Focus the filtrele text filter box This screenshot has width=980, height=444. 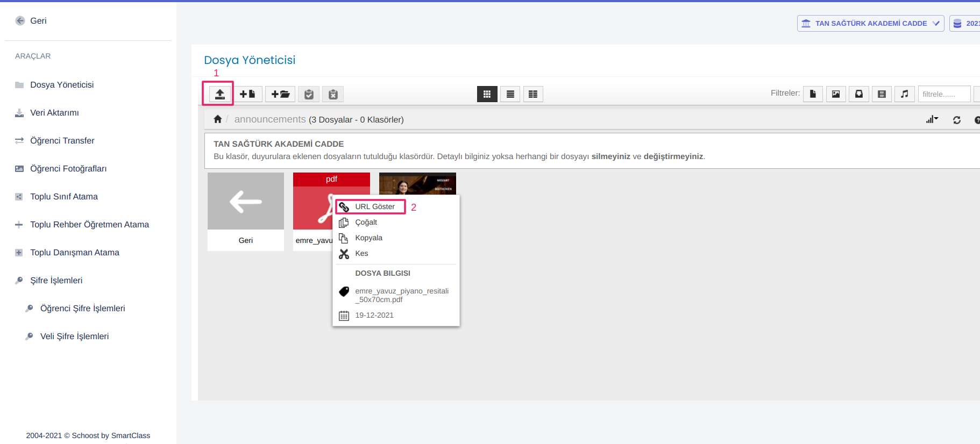pyautogui.click(x=944, y=94)
